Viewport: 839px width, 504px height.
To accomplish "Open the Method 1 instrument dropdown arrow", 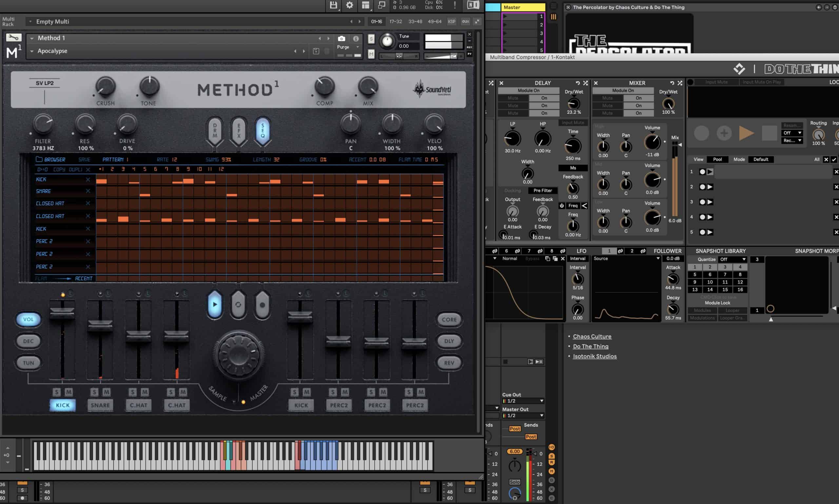I will click(x=32, y=38).
